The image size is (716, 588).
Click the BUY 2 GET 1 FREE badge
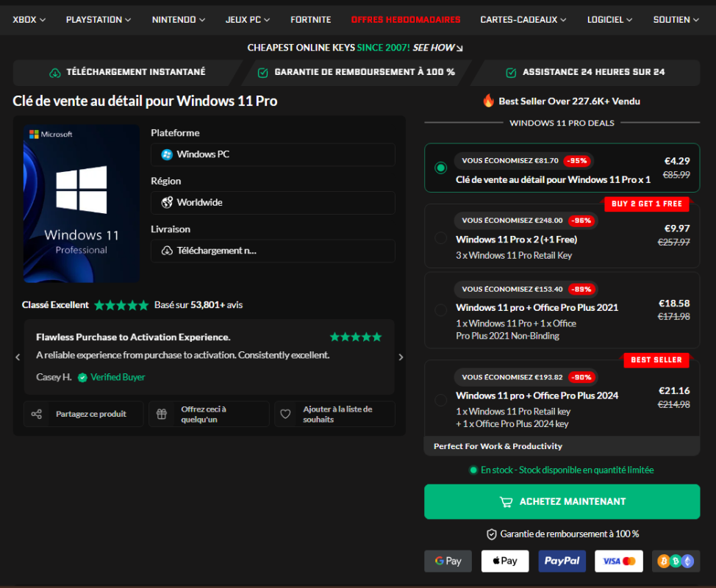(647, 204)
